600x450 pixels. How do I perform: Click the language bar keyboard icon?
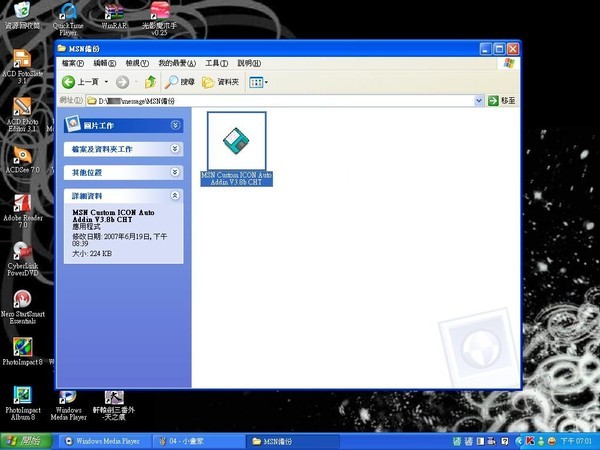[x=492, y=441]
